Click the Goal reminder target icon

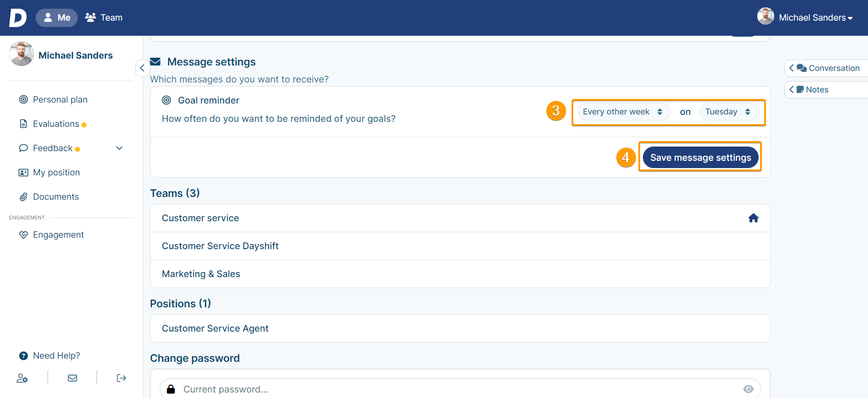pyautogui.click(x=167, y=100)
